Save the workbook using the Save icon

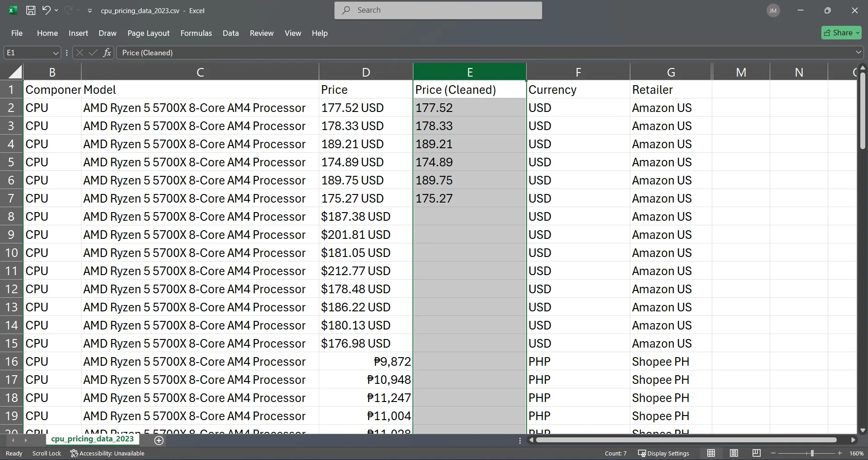[30, 10]
